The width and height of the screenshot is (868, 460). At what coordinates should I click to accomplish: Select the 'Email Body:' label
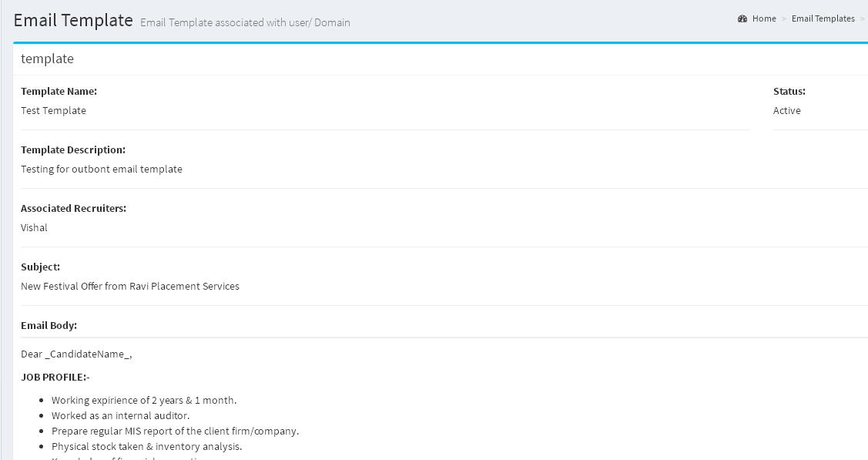click(49, 325)
